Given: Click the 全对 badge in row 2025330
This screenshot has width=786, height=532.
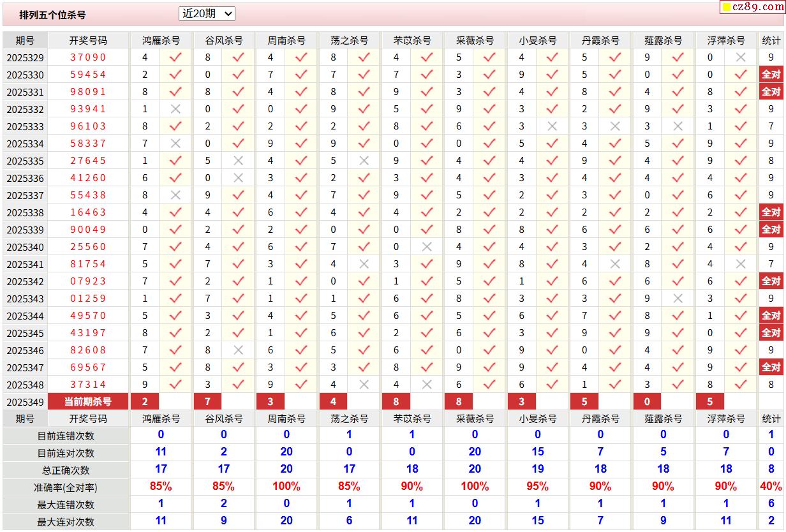Looking at the screenshot, I should [x=771, y=75].
